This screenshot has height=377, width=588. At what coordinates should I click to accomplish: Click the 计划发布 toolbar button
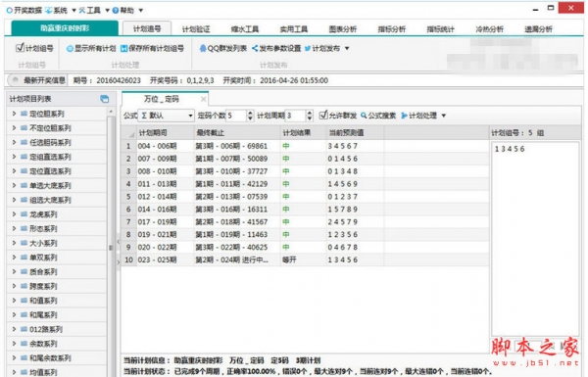(322, 48)
